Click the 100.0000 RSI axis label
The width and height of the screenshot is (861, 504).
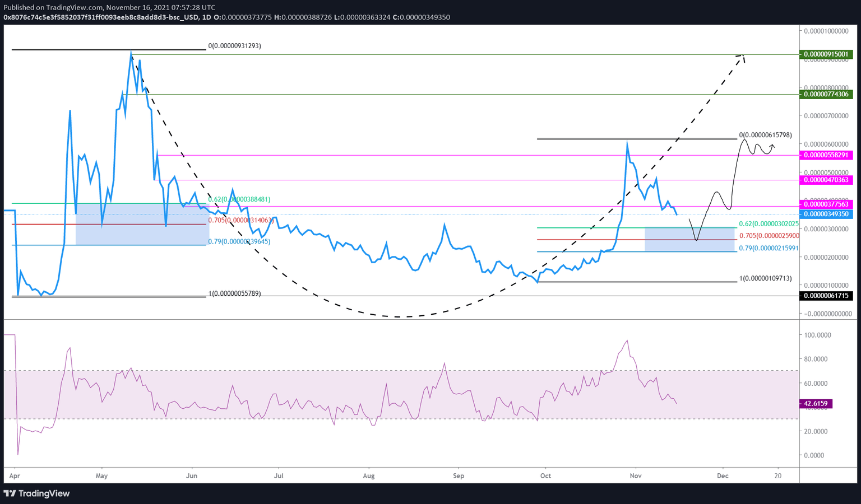[817, 335]
